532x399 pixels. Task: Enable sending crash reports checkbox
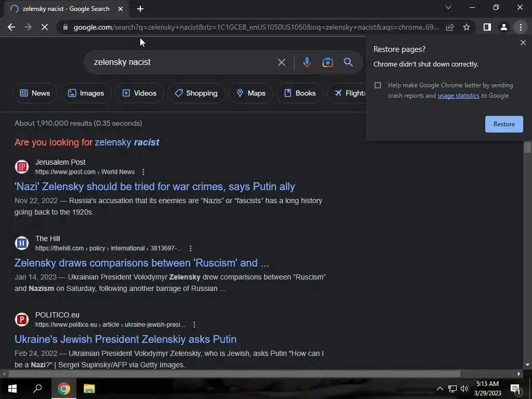[378, 85]
